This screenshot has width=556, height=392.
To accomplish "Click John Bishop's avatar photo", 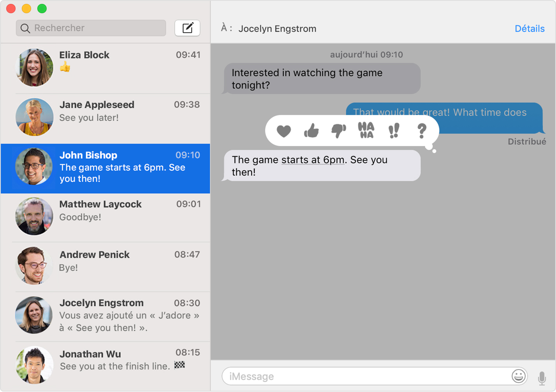I will click(34, 166).
